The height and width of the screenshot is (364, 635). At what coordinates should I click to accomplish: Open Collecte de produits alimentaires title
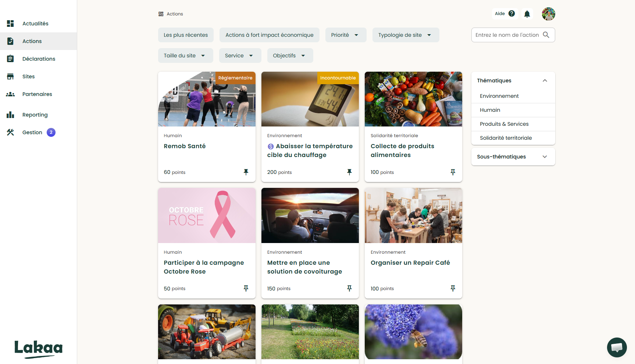click(403, 151)
